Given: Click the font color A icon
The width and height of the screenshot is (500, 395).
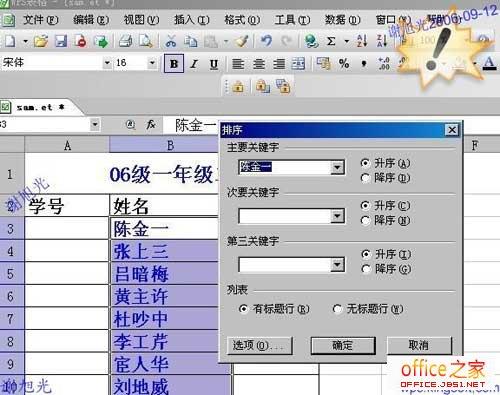Looking at the screenshot, I should click(x=489, y=63).
